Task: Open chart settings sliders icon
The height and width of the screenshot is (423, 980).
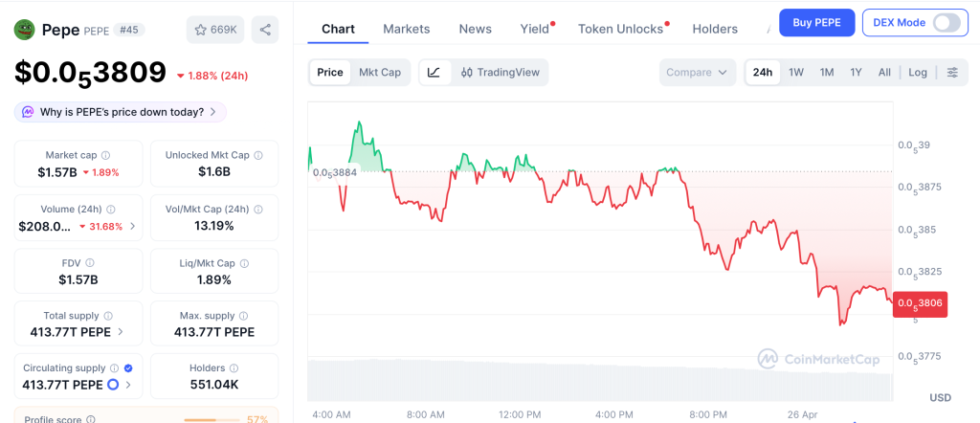Action: (x=952, y=72)
